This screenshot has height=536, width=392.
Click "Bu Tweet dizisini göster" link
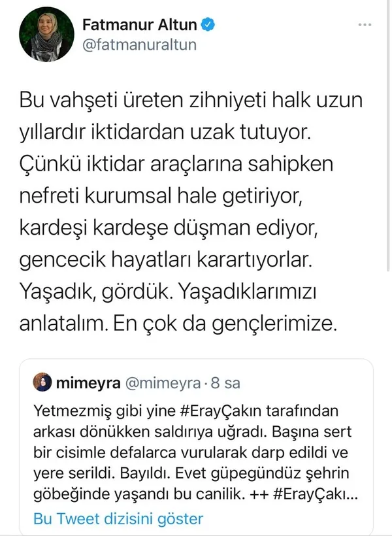[x=118, y=519]
